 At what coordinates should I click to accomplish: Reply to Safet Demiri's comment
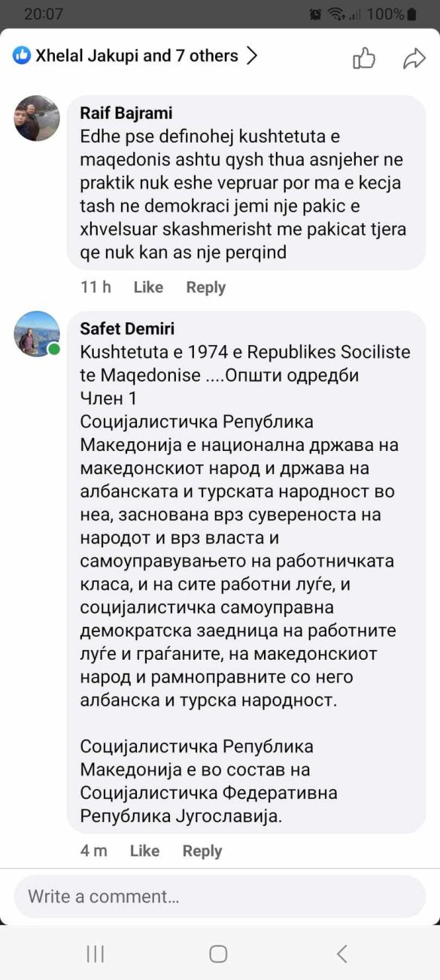(x=202, y=851)
